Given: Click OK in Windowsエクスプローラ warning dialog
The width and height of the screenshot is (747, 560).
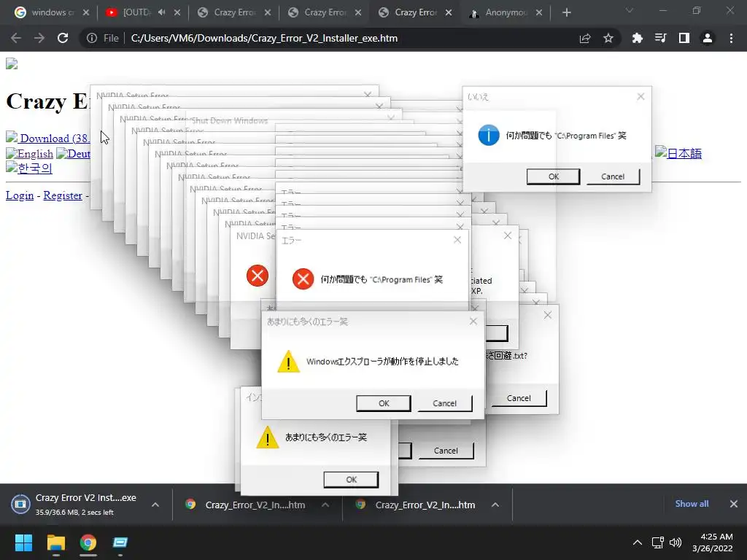Looking at the screenshot, I should (384, 403).
